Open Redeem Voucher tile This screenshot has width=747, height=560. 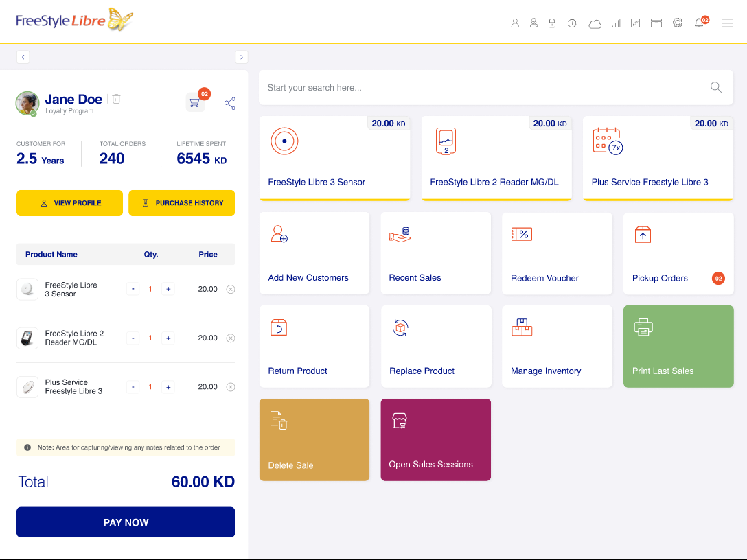coord(557,253)
